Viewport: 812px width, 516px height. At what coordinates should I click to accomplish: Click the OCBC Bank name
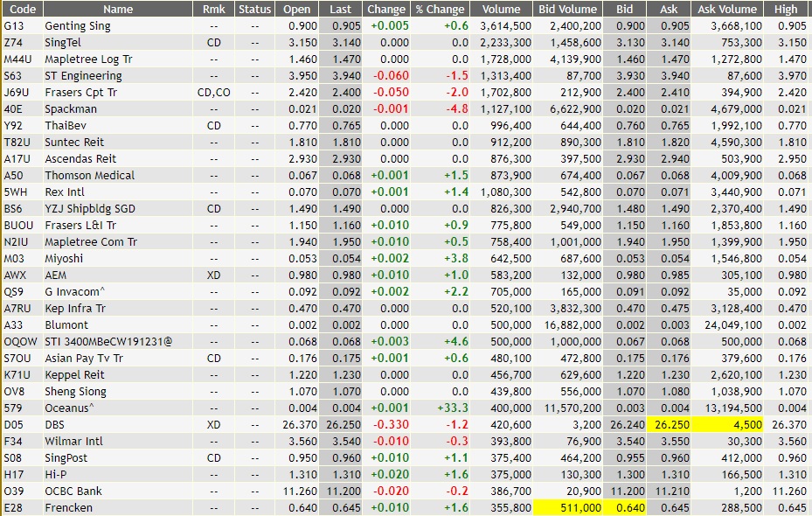pyautogui.click(x=73, y=492)
